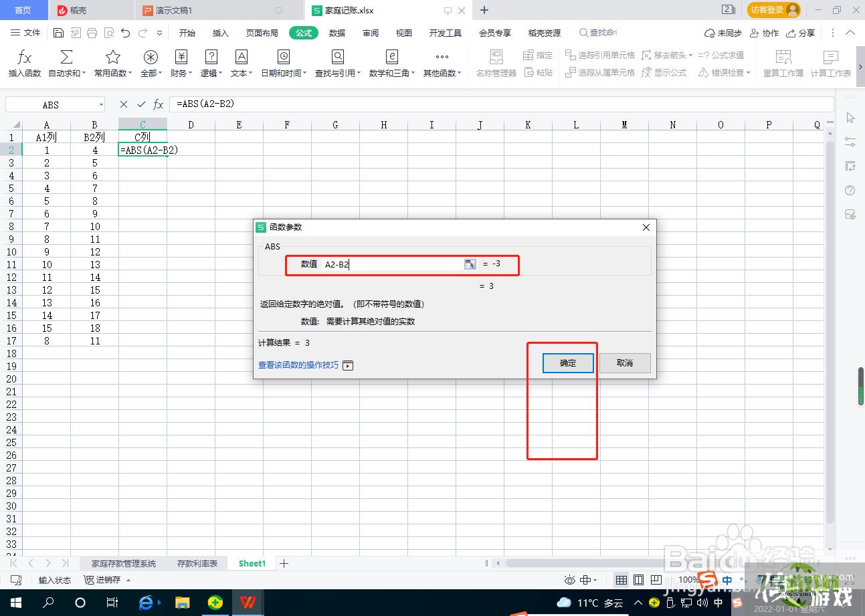Click the 取消 button in dialog
The image size is (865, 616).
pyautogui.click(x=625, y=363)
